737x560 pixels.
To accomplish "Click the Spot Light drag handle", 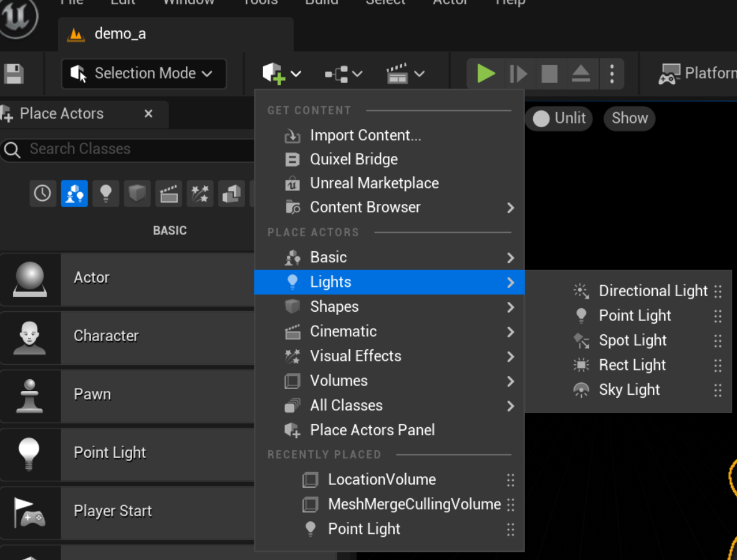I will (x=718, y=341).
